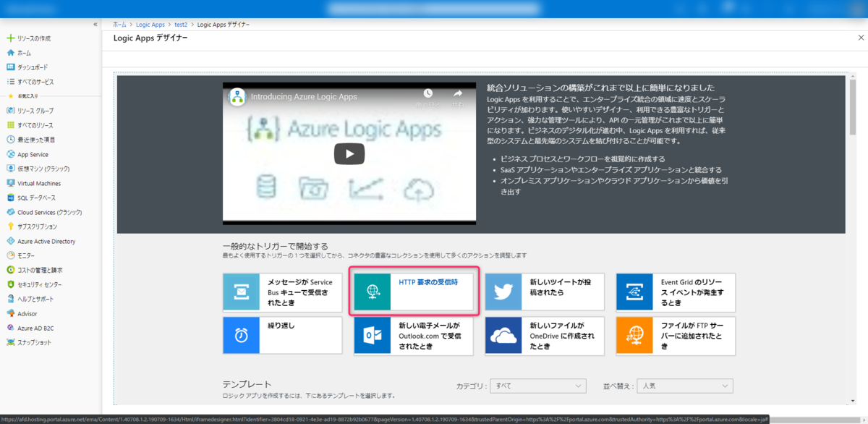Open App Service icon in sidebar
Screen dimensions: 868x424
coord(10,154)
